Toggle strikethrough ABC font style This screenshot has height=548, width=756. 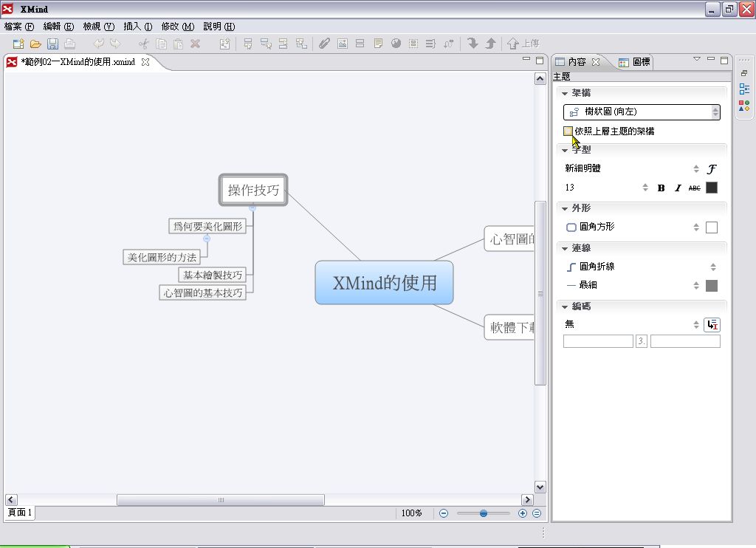[694, 188]
